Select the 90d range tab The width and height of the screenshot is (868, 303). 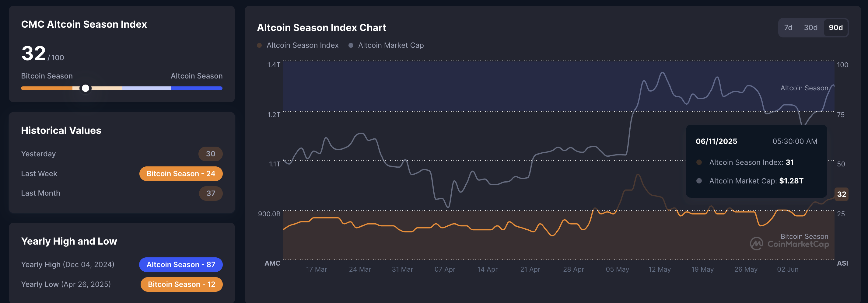(836, 28)
